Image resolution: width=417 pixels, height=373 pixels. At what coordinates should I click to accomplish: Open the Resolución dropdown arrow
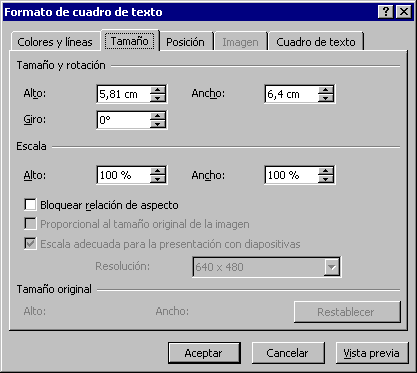point(332,267)
